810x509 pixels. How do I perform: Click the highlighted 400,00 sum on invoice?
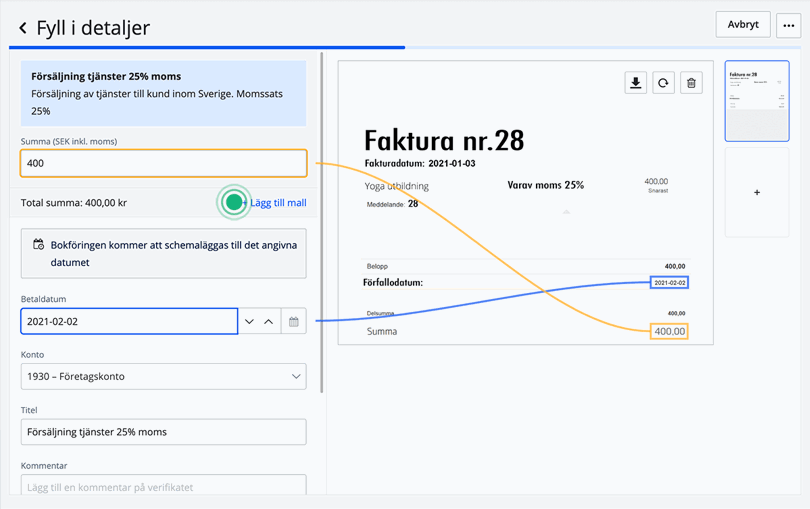pos(669,331)
